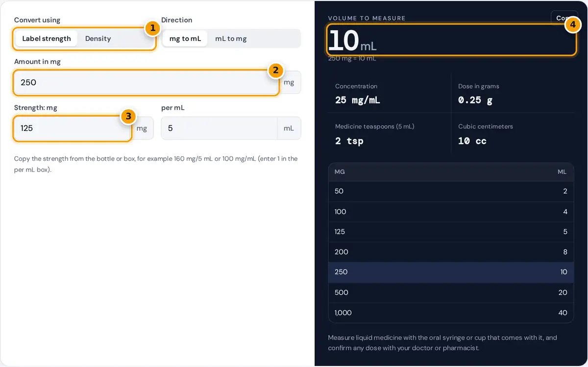The width and height of the screenshot is (588, 367).
Task: Click the ML column header
Action: tap(562, 172)
